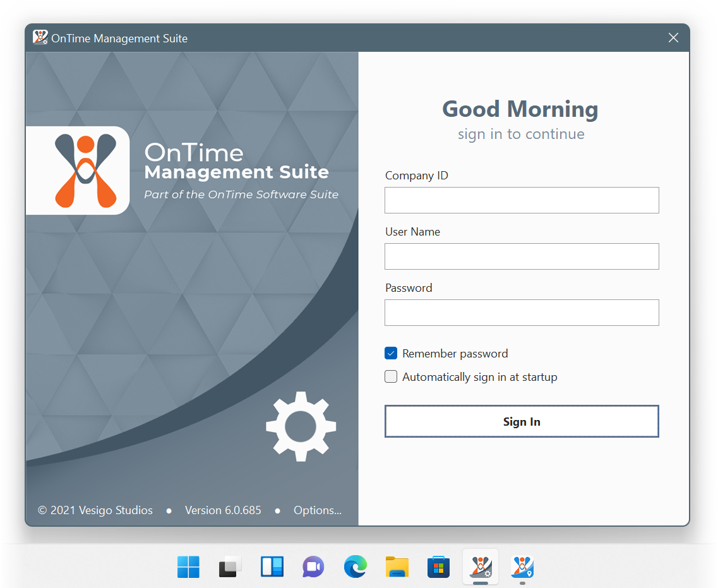The image size is (718, 588).
Task: Switch to the OnTime Dispatch taskbar icon
Action: pos(522,567)
